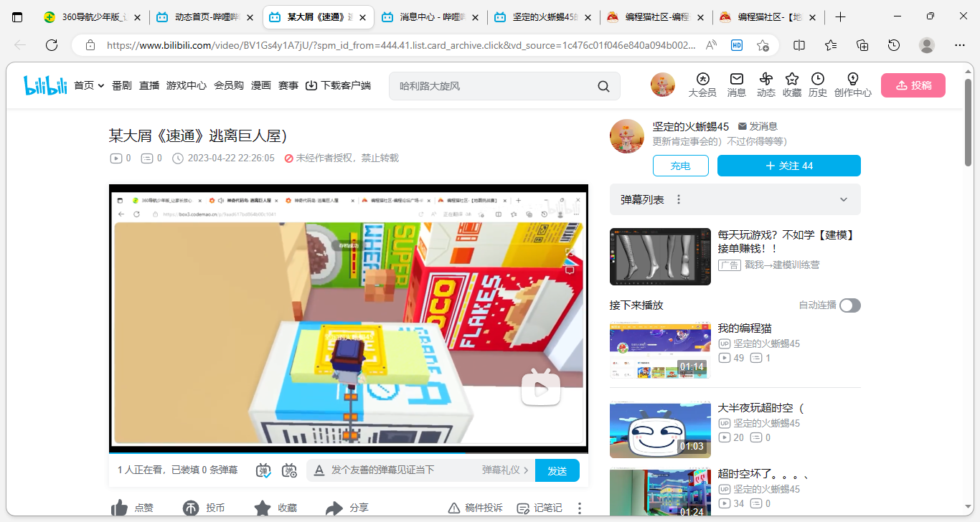The image size is (980, 522).
Task: Follow uploader with 关注 44 button
Action: (789, 166)
